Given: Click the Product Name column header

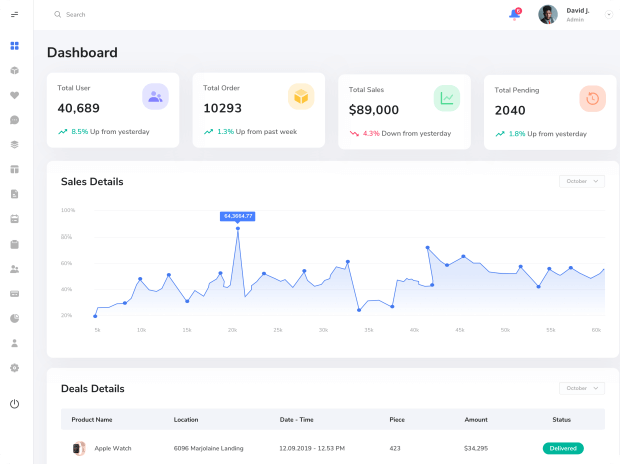Looking at the screenshot, I should [92, 419].
